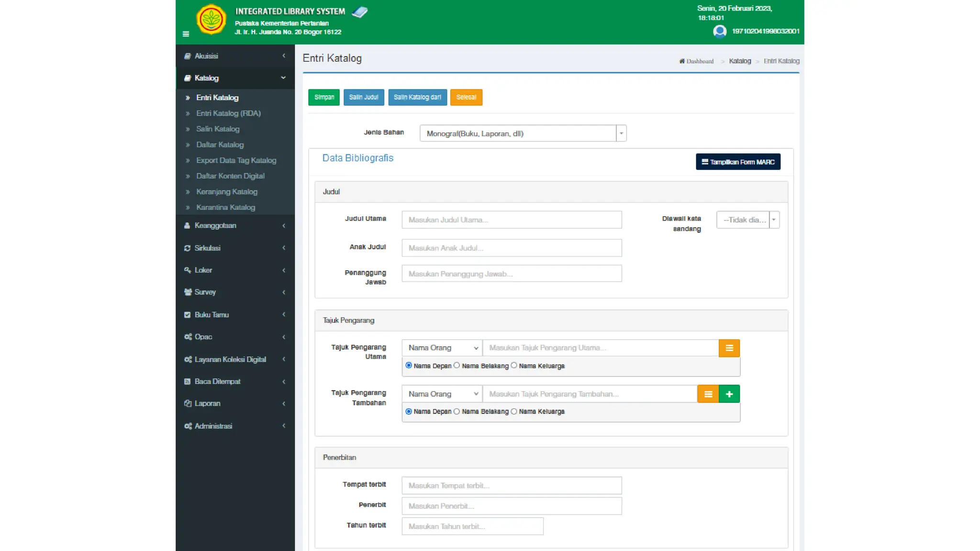Click the user profile avatar icon

click(x=719, y=32)
